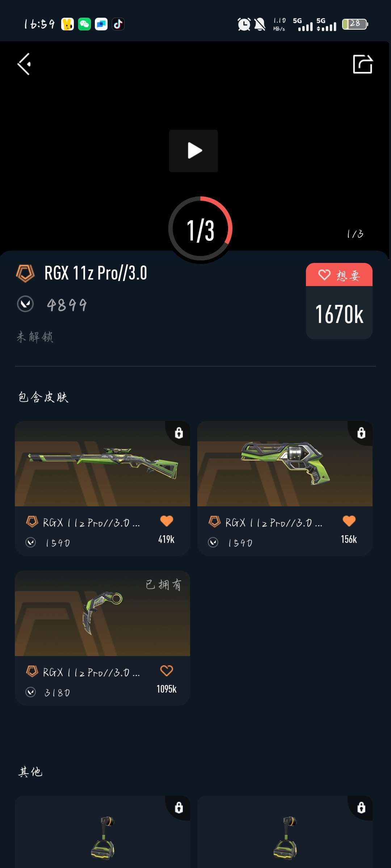Open TikTok icon in status bar
This screenshot has height=868, width=391.
pyautogui.click(x=118, y=24)
